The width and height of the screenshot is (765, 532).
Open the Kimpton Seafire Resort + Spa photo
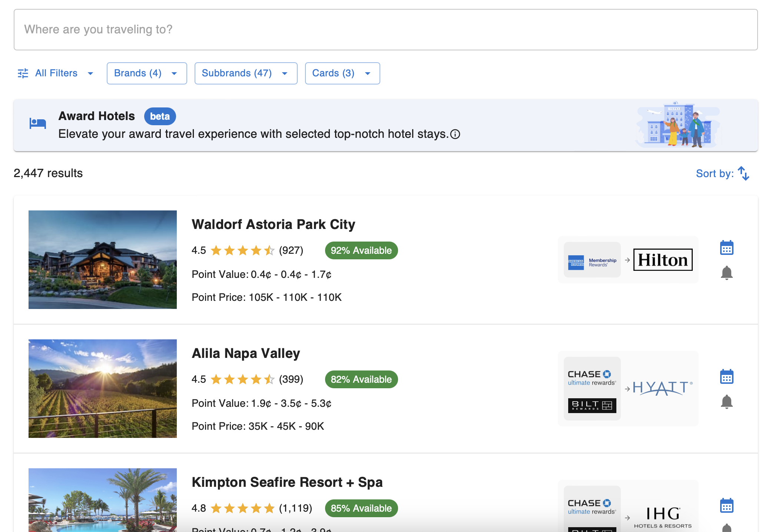(x=103, y=500)
